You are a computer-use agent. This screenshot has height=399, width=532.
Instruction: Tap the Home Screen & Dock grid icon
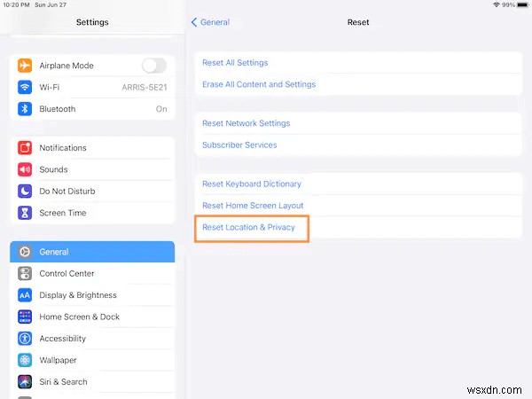25,317
